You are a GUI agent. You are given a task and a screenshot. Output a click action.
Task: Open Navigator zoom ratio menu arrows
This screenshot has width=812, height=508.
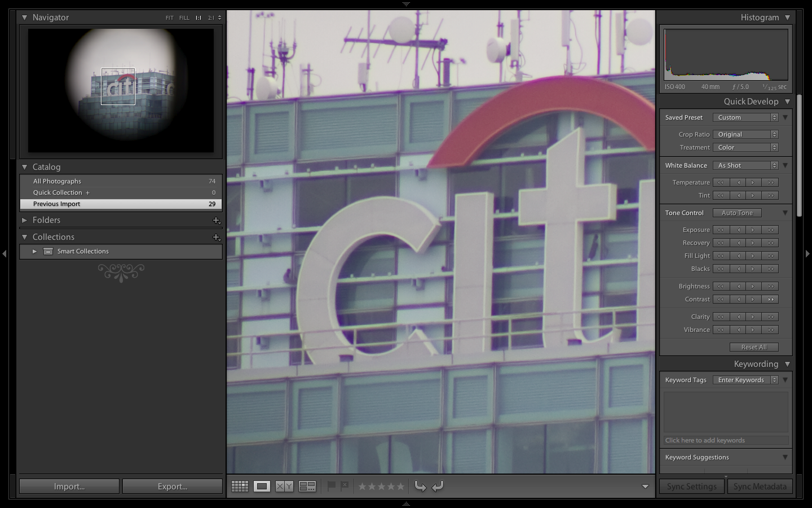click(219, 18)
